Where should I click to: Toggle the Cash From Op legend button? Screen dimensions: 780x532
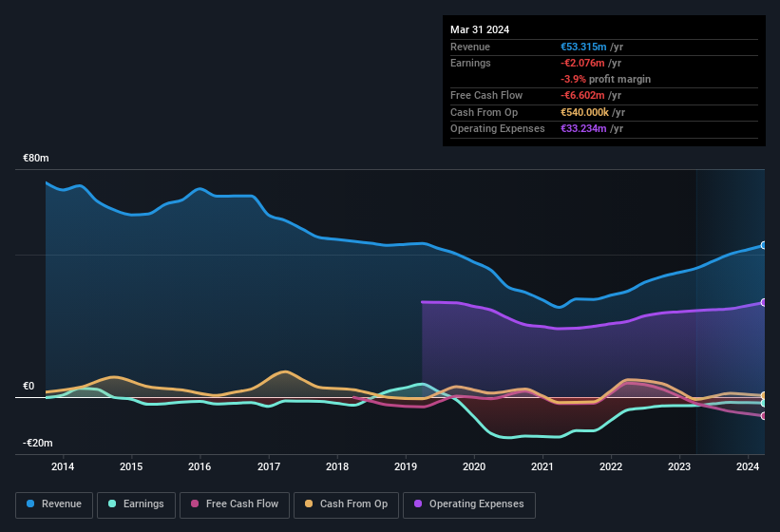[346, 504]
